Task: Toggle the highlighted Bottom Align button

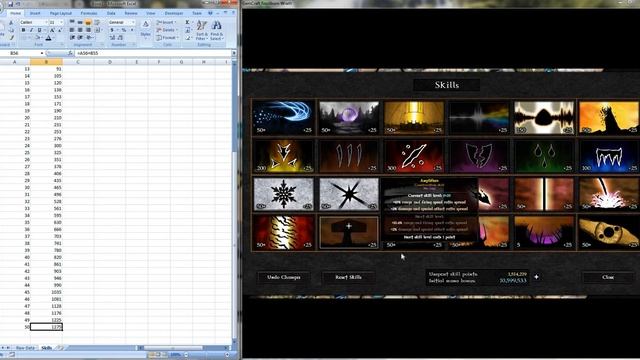Action: (x=88, y=22)
